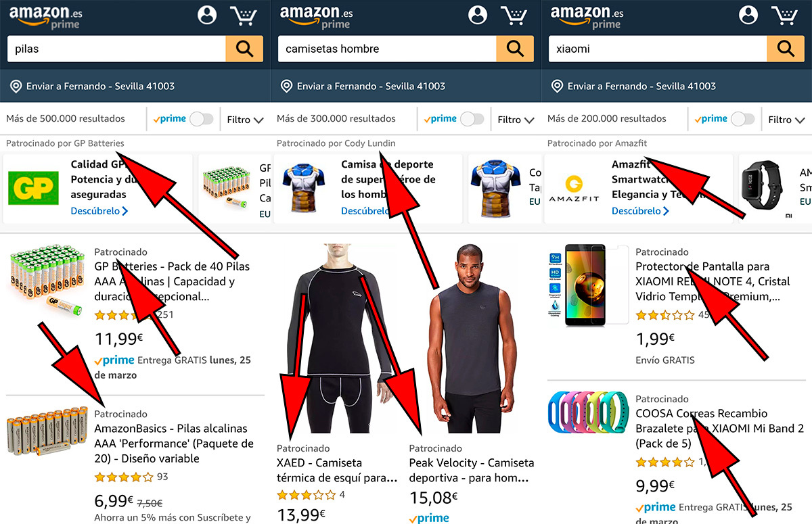Open account profile icon in 'camisetas hombre' screen
Image resolution: width=812 pixels, height=524 pixels.
point(478,15)
